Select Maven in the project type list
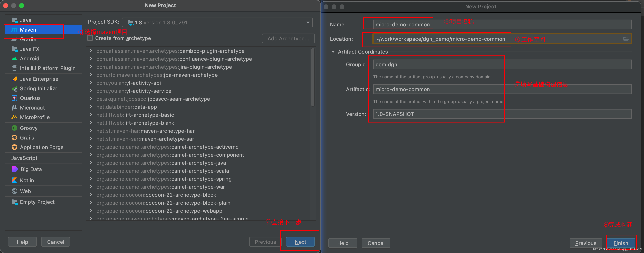Screen dimensions: 644x253 (28, 30)
